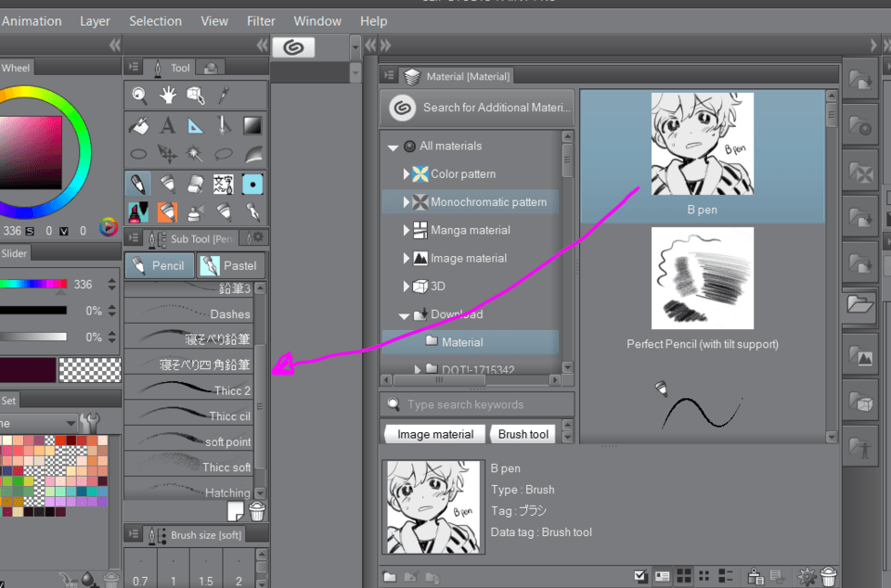The height and width of the screenshot is (588, 891).
Task: Toggle material detail view display mode
Action: coord(662,577)
